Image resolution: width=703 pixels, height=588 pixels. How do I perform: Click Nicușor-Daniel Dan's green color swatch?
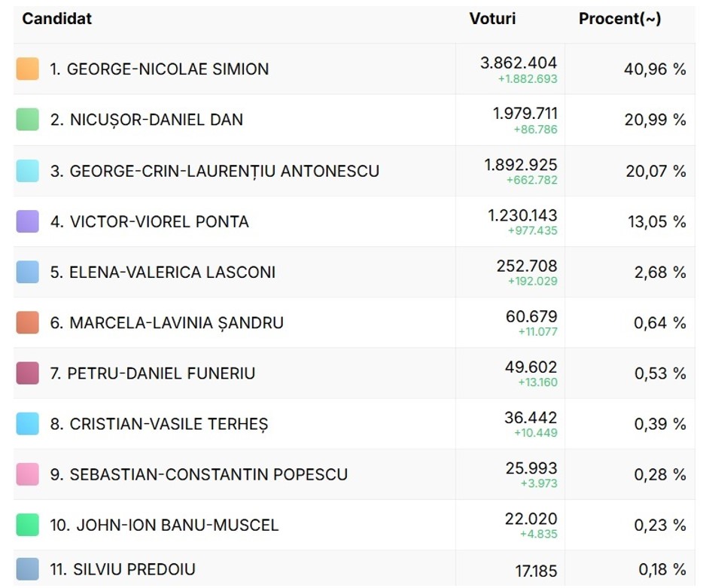(28, 120)
